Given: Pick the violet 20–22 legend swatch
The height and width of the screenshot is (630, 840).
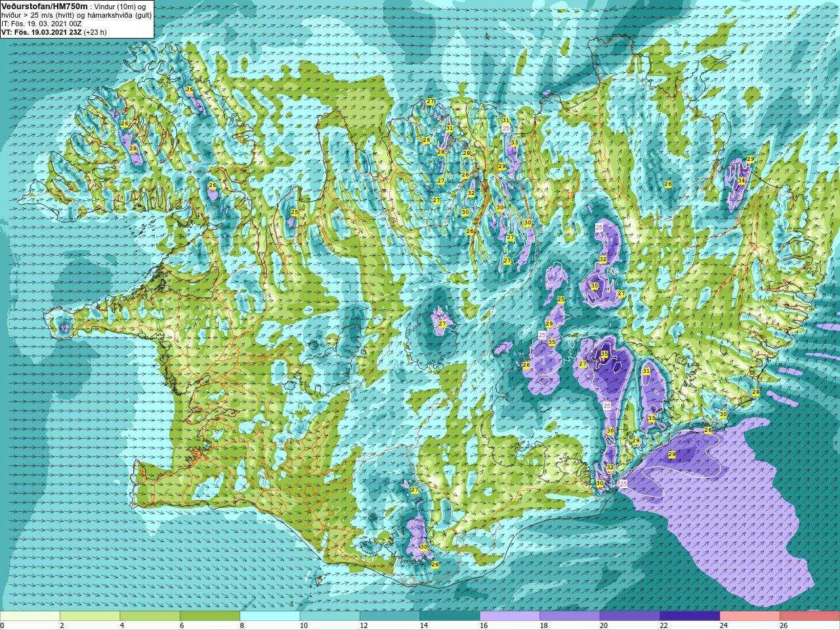Looking at the screenshot, I should tap(630, 616).
